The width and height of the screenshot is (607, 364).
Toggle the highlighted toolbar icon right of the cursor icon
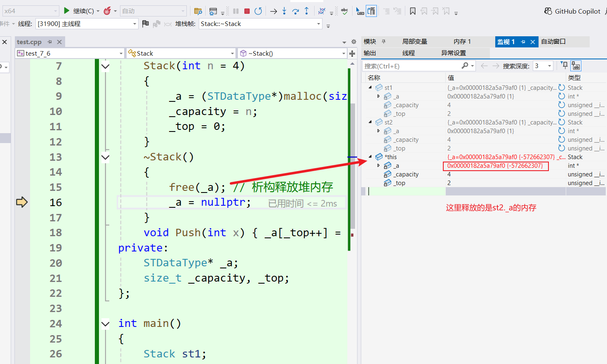[x=372, y=11]
